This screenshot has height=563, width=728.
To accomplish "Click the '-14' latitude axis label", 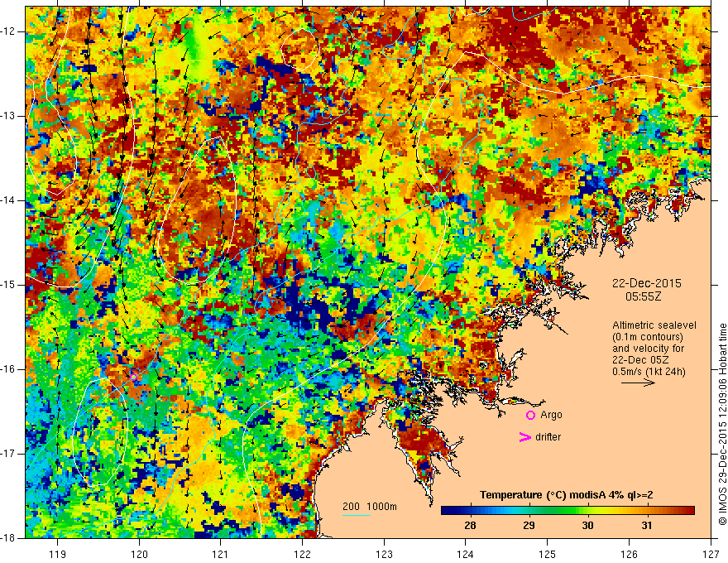I will click(x=8, y=200).
